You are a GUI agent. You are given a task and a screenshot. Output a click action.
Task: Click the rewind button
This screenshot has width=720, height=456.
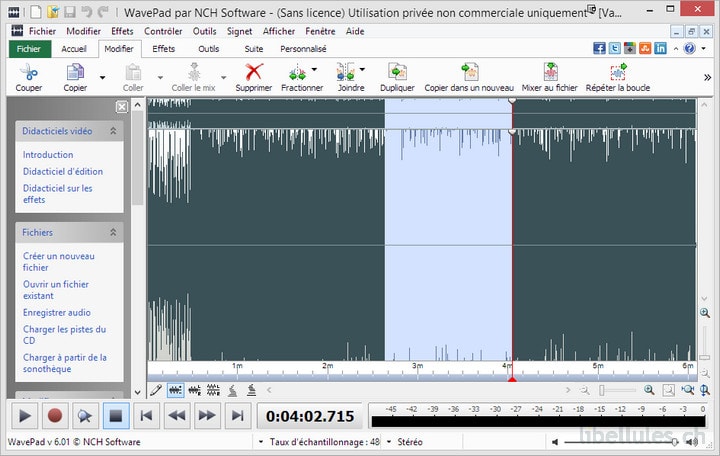[x=177, y=416]
